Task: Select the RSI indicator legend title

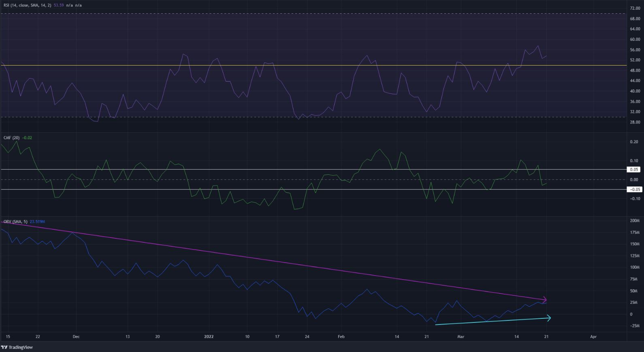Action: point(28,6)
